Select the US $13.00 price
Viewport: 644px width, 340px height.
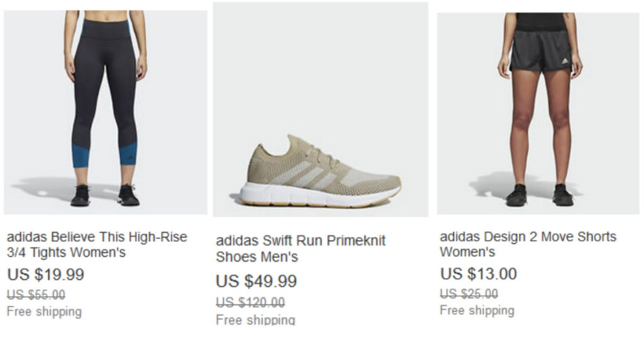[478, 274]
